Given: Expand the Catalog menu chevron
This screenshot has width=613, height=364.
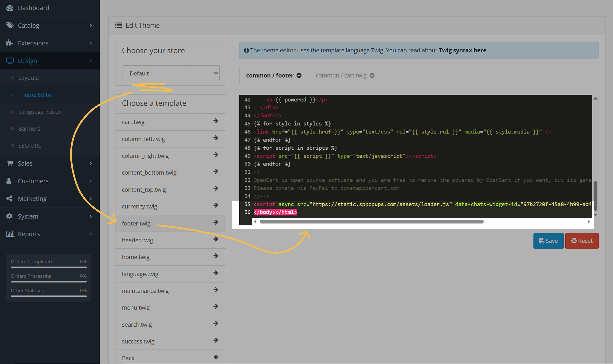Looking at the screenshot, I should [x=91, y=25].
